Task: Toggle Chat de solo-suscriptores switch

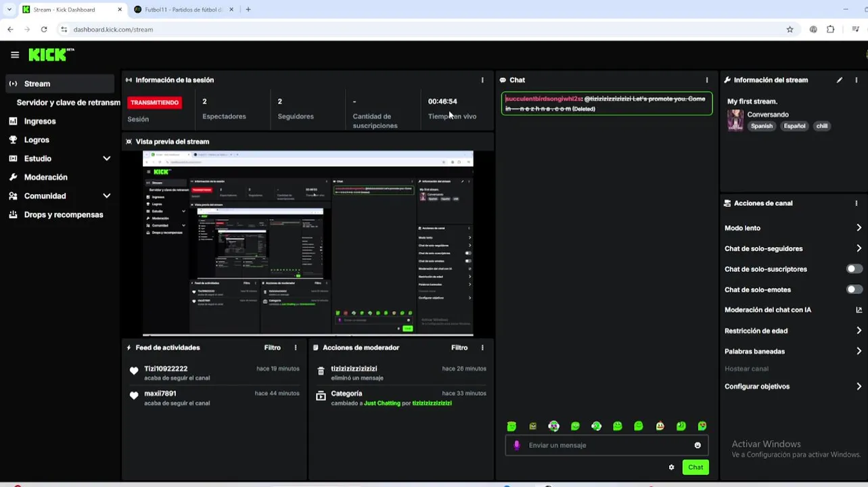Action: pos(854,269)
